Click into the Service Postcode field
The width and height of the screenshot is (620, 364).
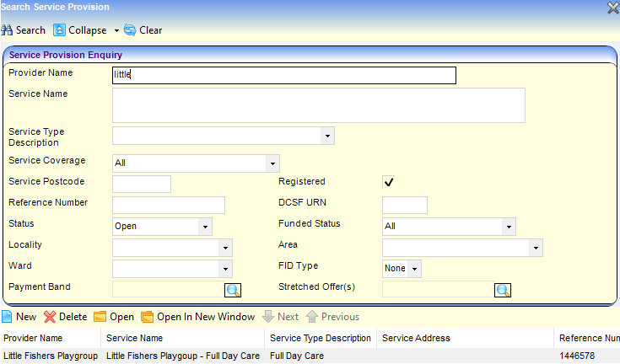(142, 185)
